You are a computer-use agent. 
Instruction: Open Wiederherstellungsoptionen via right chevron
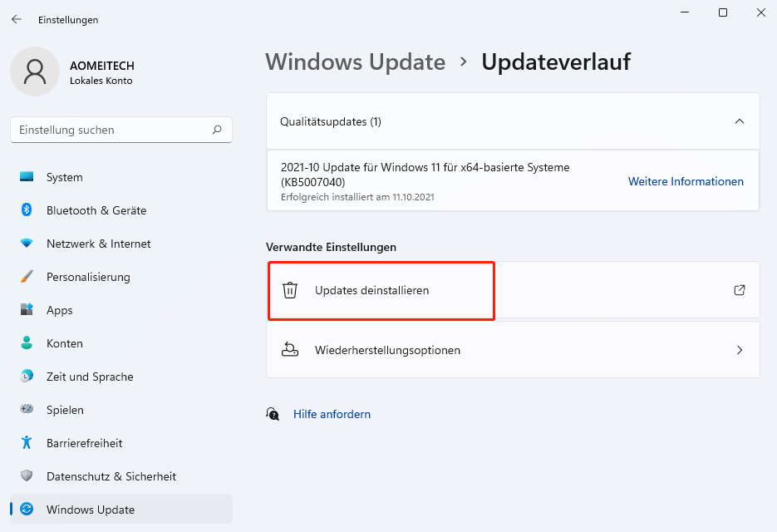(x=740, y=350)
